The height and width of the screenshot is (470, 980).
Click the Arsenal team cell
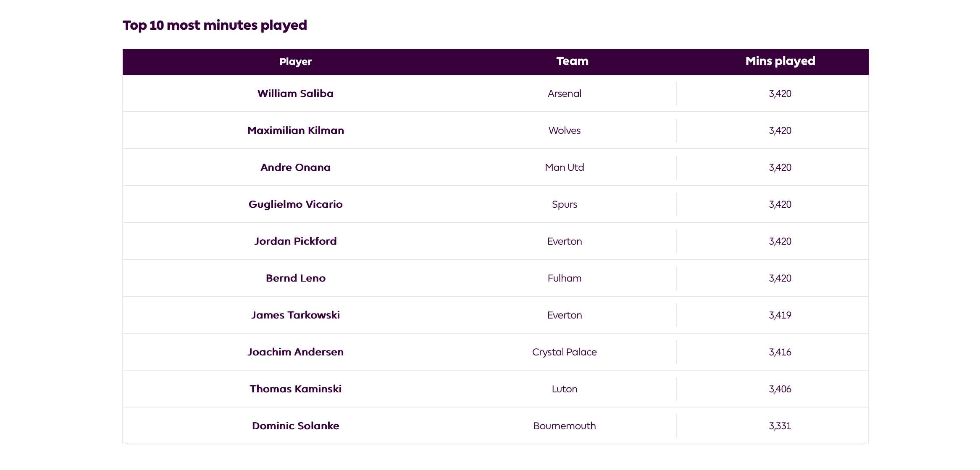pos(564,94)
